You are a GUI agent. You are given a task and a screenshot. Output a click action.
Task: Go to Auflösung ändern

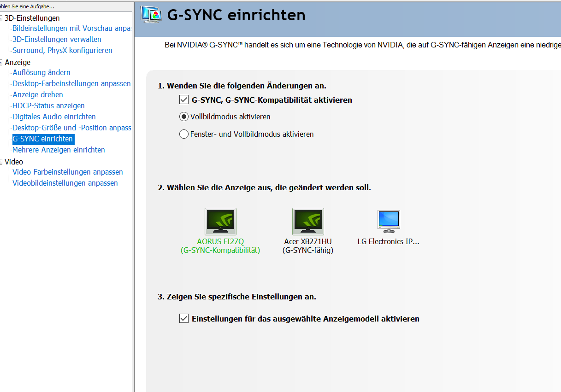click(41, 72)
